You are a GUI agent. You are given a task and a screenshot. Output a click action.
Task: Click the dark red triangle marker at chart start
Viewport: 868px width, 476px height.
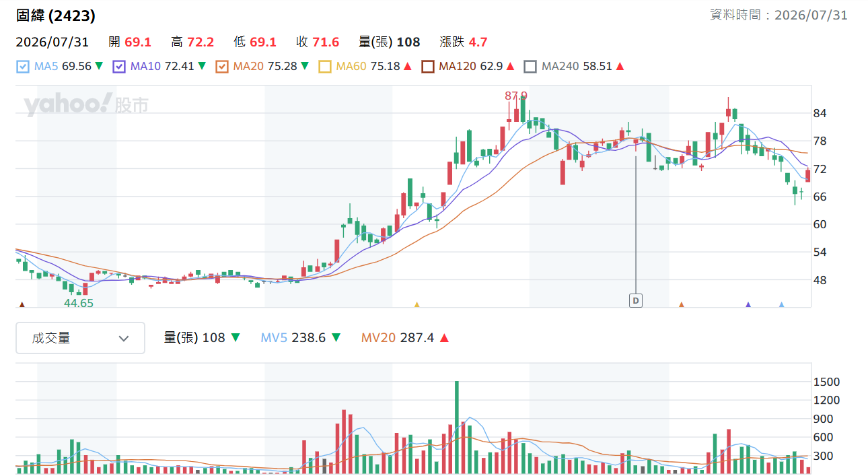pos(22,304)
